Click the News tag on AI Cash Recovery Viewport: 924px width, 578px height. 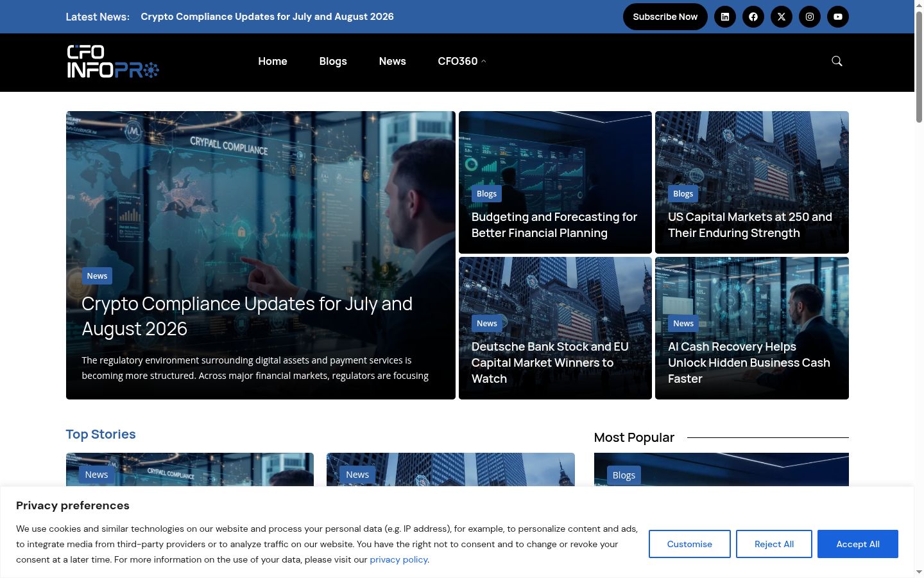click(683, 323)
